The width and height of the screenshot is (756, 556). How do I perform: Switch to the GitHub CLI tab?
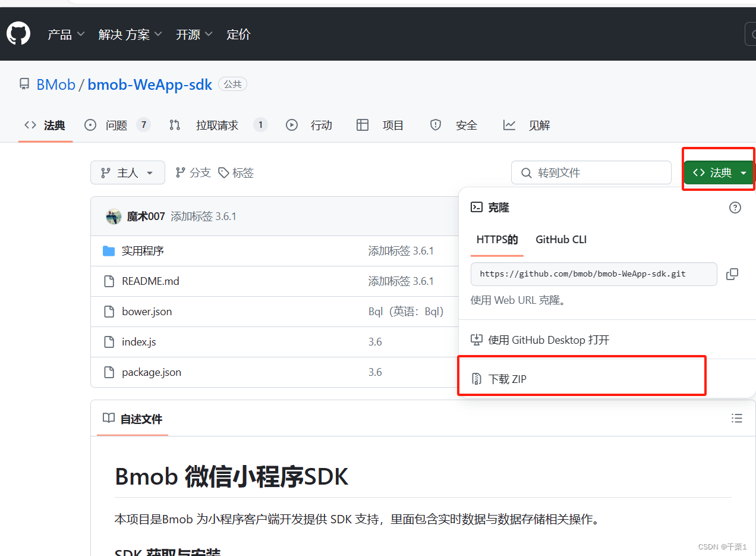click(x=560, y=240)
